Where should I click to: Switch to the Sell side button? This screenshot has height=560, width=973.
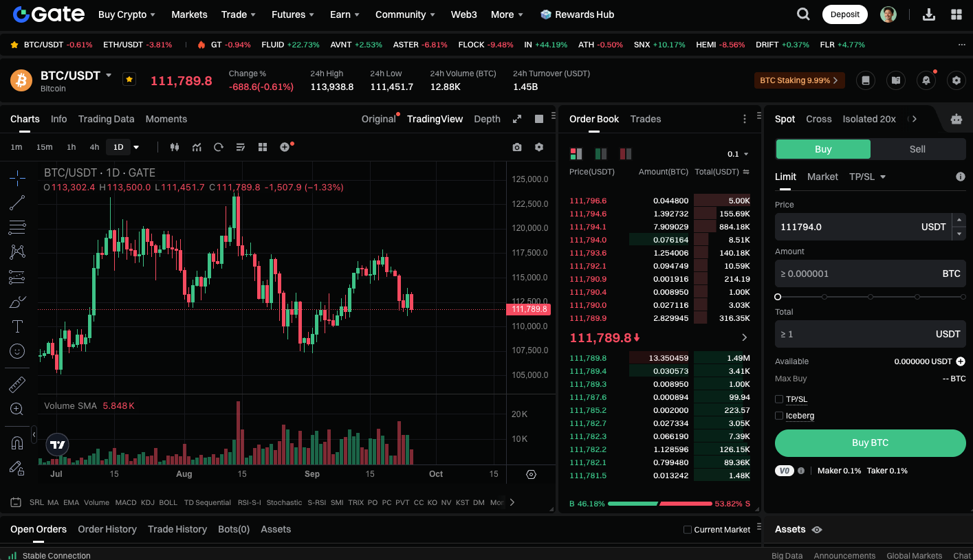[918, 149]
